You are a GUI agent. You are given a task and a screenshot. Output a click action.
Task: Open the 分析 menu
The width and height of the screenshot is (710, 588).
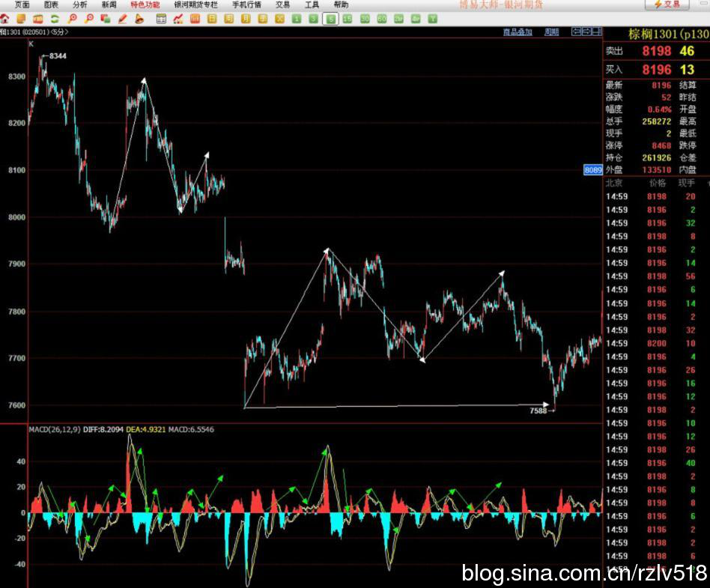[x=79, y=4]
